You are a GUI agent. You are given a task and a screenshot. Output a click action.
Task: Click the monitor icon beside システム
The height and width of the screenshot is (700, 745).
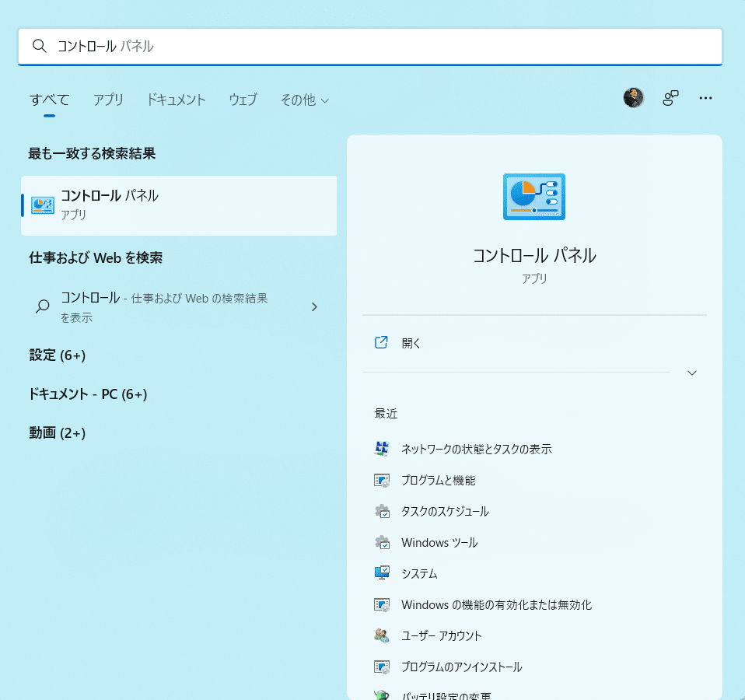coord(382,573)
